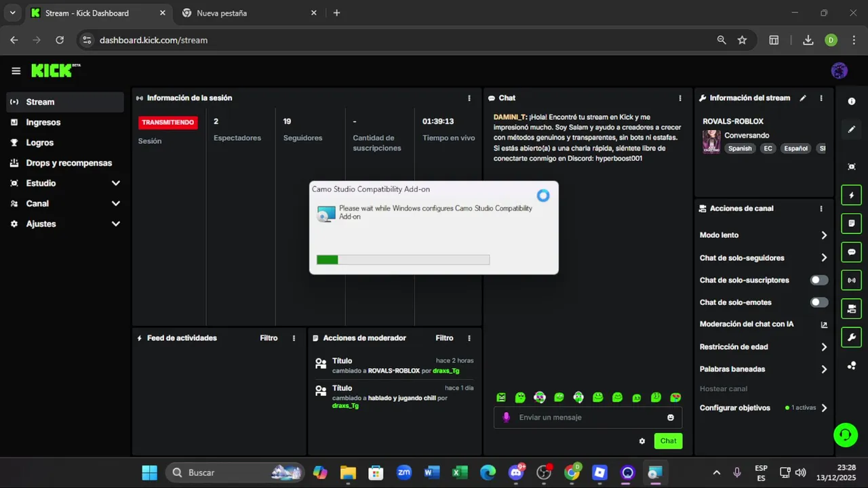Image resolution: width=868 pixels, height=488 pixels.
Task: Open Palabras baneadas settings
Action: coord(764,369)
